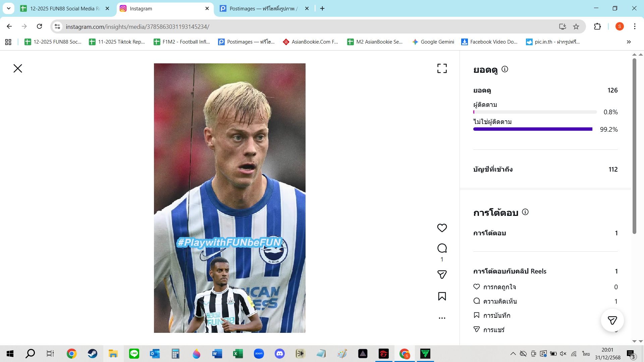Image resolution: width=644 pixels, height=362 pixels.
Task: Enter fullscreen with the expand icon
Action: tap(442, 68)
